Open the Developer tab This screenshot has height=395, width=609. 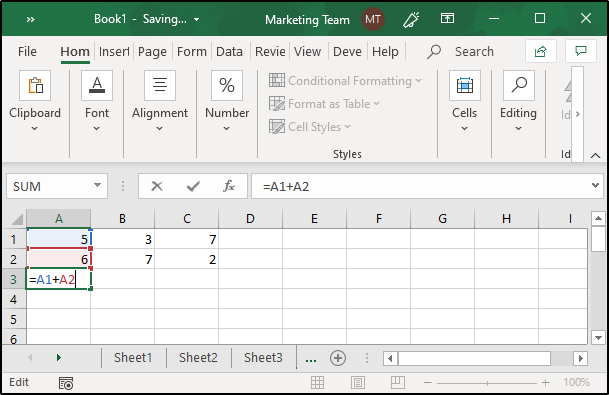[347, 51]
